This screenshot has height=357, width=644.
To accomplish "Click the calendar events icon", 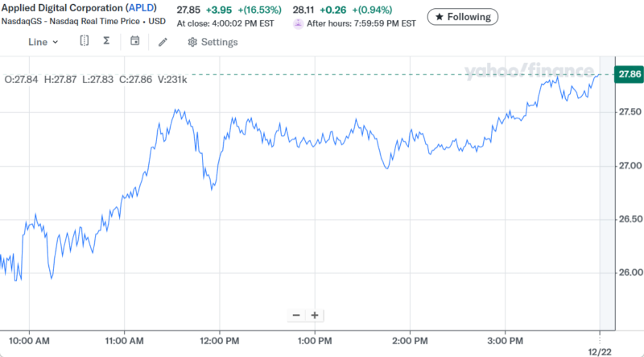I will pos(134,41).
